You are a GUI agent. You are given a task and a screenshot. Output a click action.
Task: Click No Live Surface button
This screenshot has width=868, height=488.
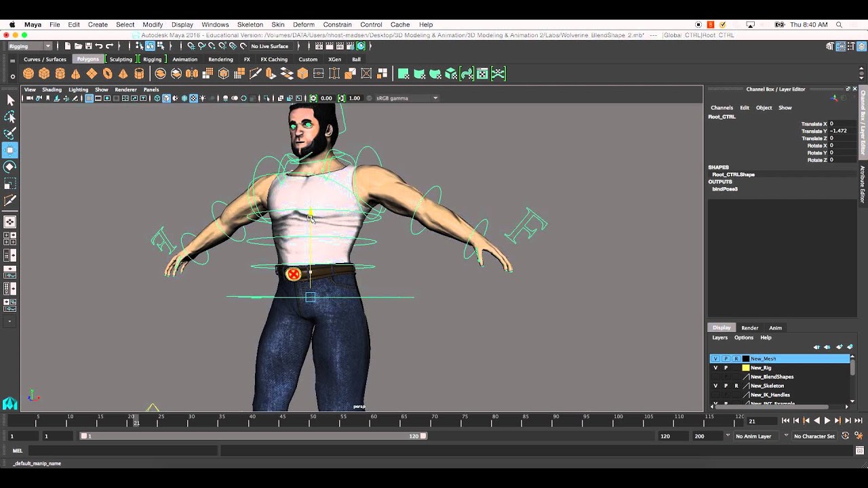click(270, 46)
